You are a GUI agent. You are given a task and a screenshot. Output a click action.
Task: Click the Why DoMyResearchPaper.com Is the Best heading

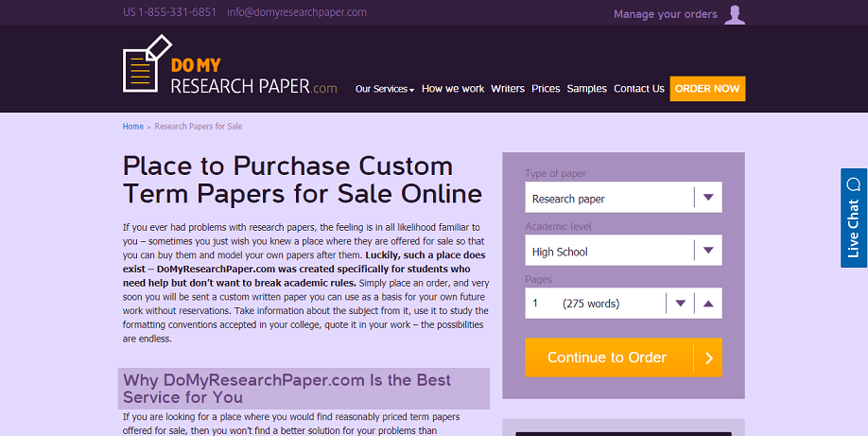coord(304,389)
